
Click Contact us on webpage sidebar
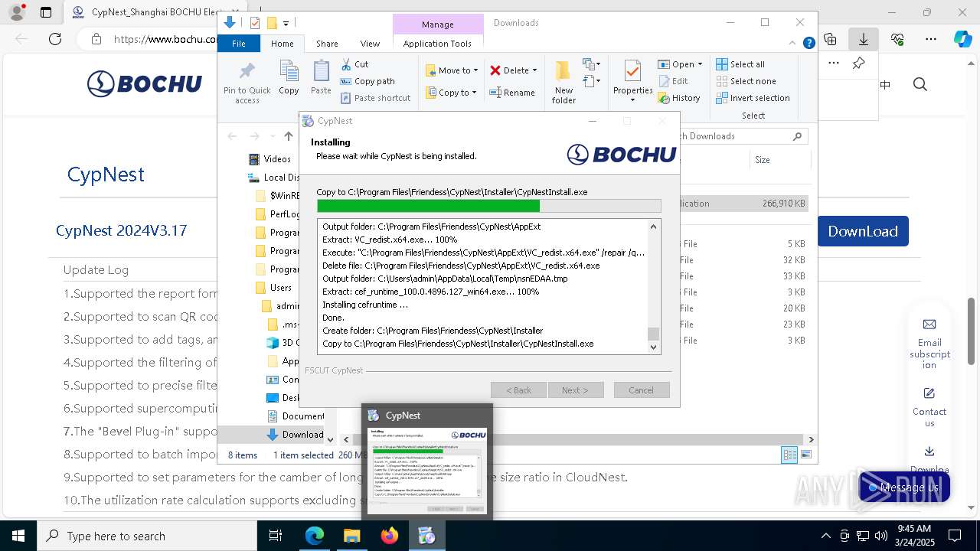[929, 407]
